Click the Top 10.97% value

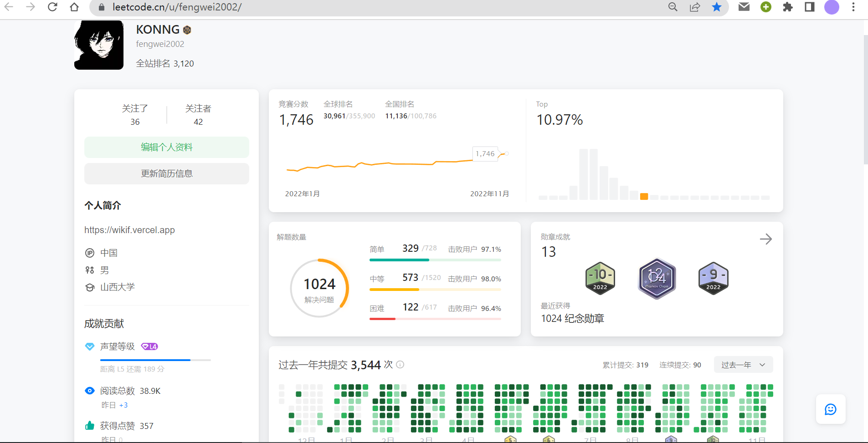560,120
